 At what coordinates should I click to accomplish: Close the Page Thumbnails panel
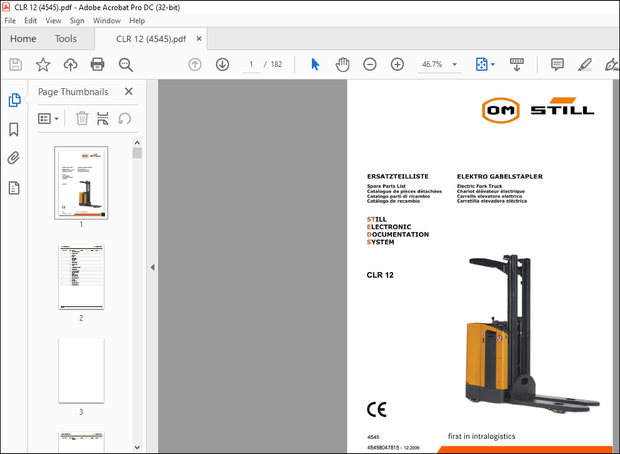click(129, 91)
